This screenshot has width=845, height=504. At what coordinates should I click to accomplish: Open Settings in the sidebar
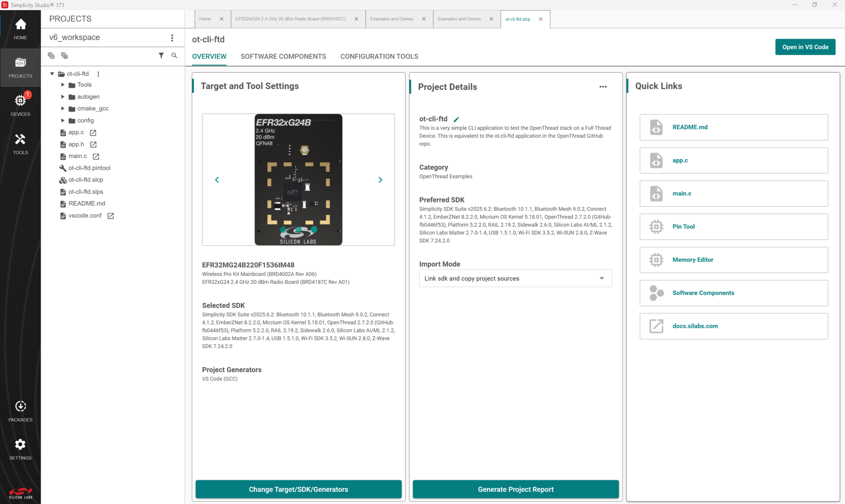click(x=20, y=449)
